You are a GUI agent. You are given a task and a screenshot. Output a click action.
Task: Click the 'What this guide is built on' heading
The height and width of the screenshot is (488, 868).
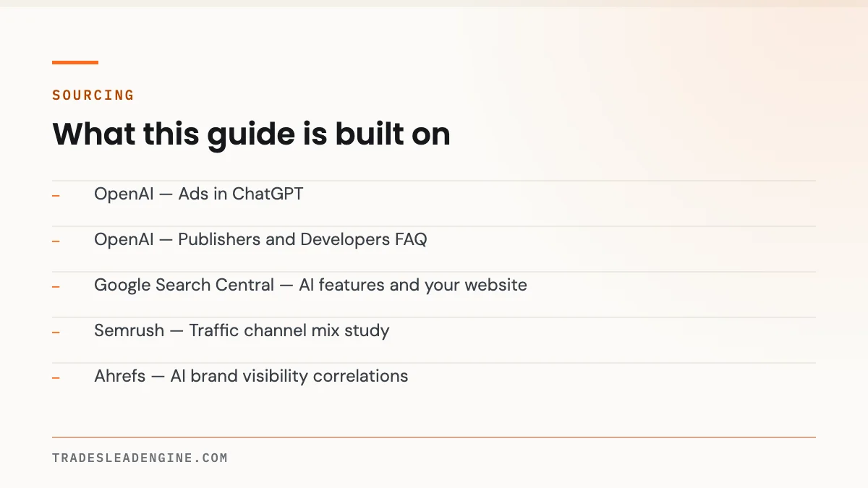tap(251, 134)
